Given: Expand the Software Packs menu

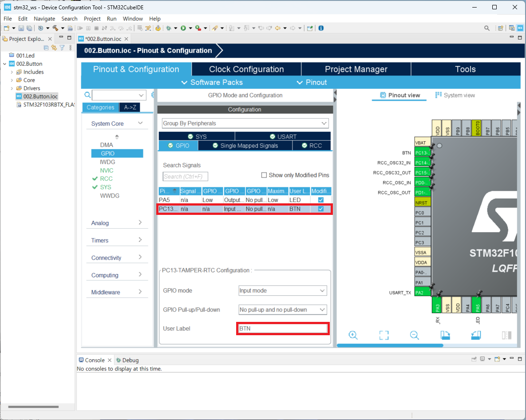Looking at the screenshot, I should [212, 82].
